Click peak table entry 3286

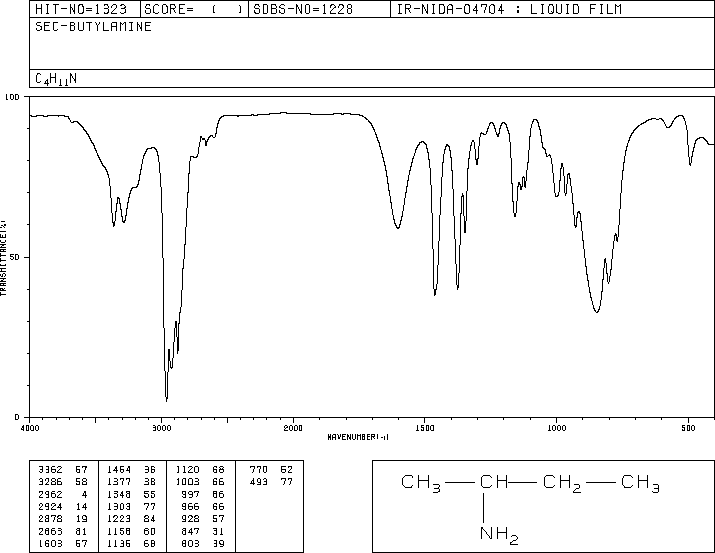click(x=50, y=482)
